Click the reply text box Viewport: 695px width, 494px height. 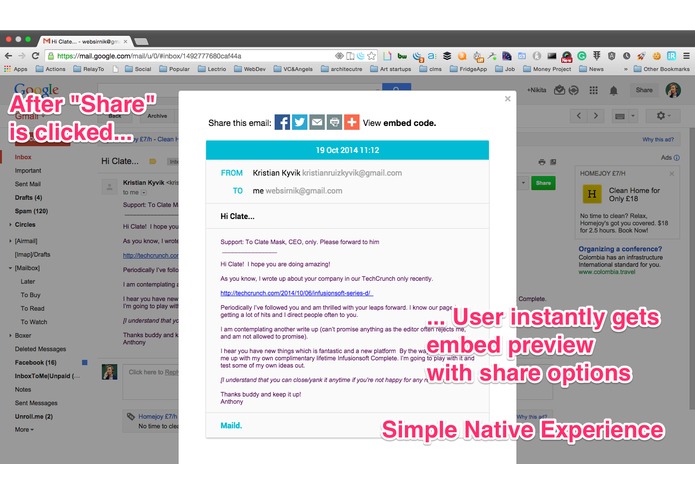tap(152, 381)
